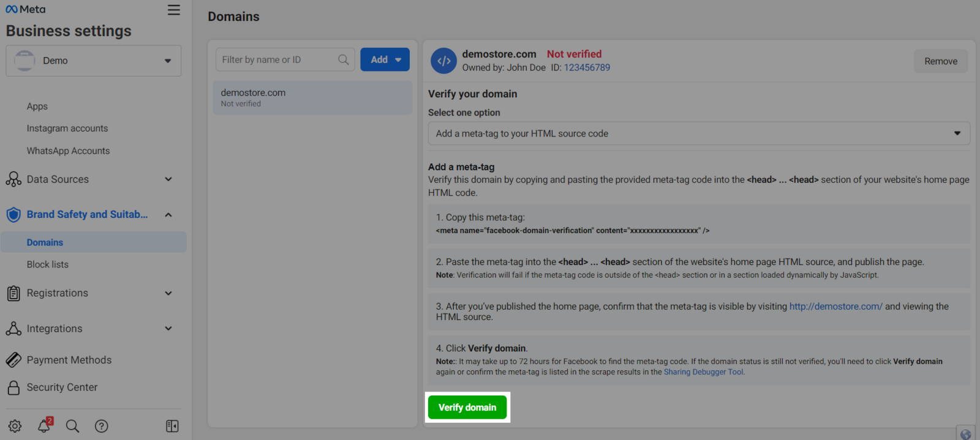This screenshot has height=440, width=980.
Task: Open the Demo business account dropdown
Action: 94,61
